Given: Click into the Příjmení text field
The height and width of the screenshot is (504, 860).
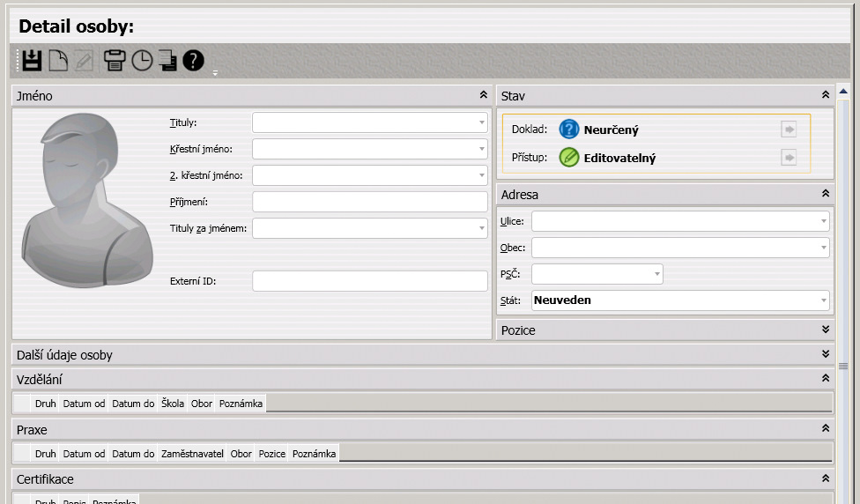Looking at the screenshot, I should (369, 202).
